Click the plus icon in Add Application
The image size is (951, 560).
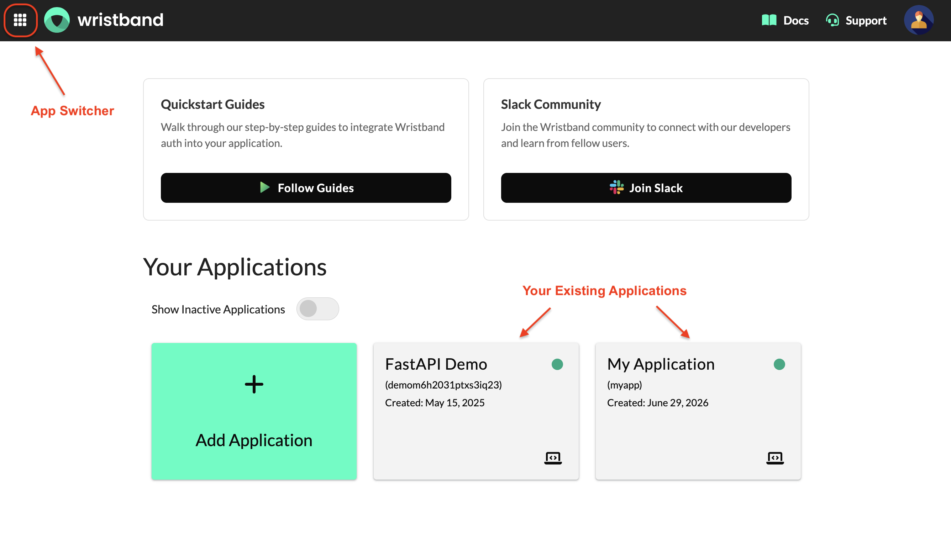tap(254, 384)
